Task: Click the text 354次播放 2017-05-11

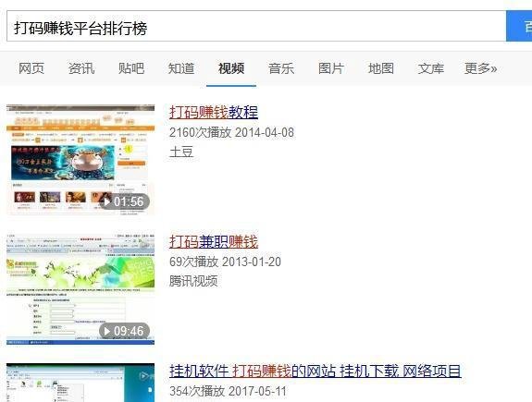Action: [x=228, y=391]
